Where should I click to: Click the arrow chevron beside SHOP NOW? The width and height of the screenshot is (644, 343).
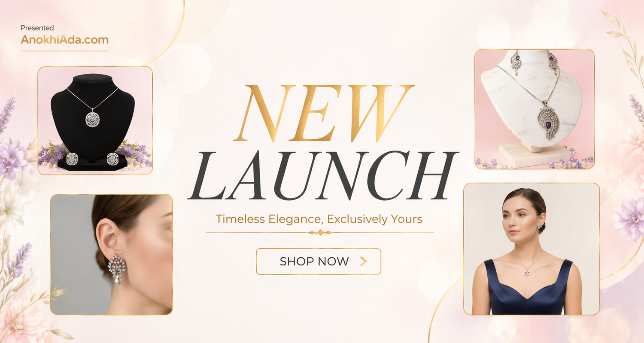[x=363, y=262]
